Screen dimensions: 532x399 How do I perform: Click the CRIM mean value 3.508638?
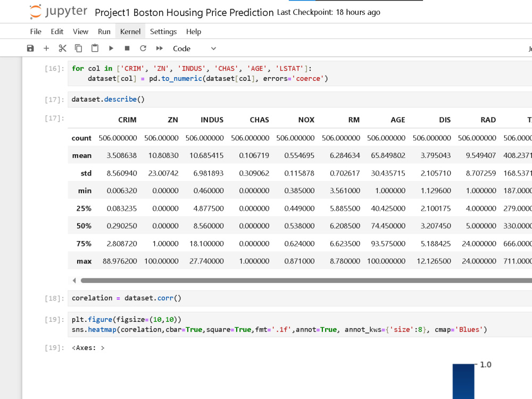tap(121, 155)
